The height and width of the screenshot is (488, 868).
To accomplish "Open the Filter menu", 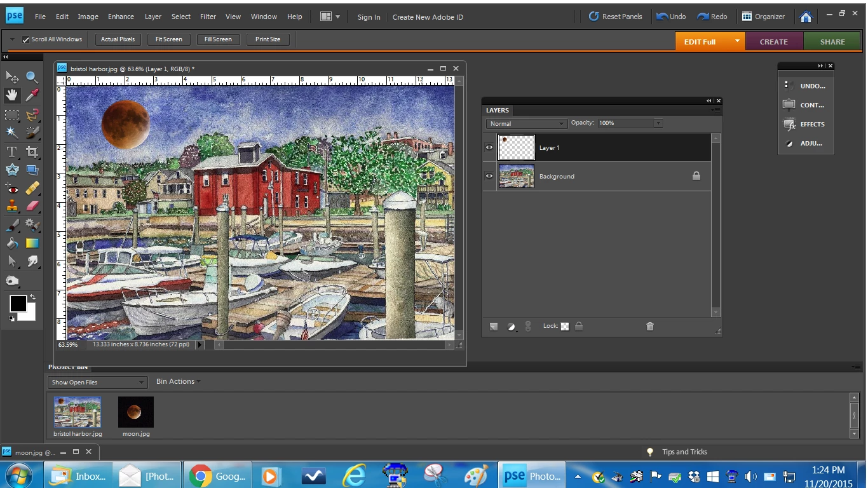I will click(x=208, y=17).
